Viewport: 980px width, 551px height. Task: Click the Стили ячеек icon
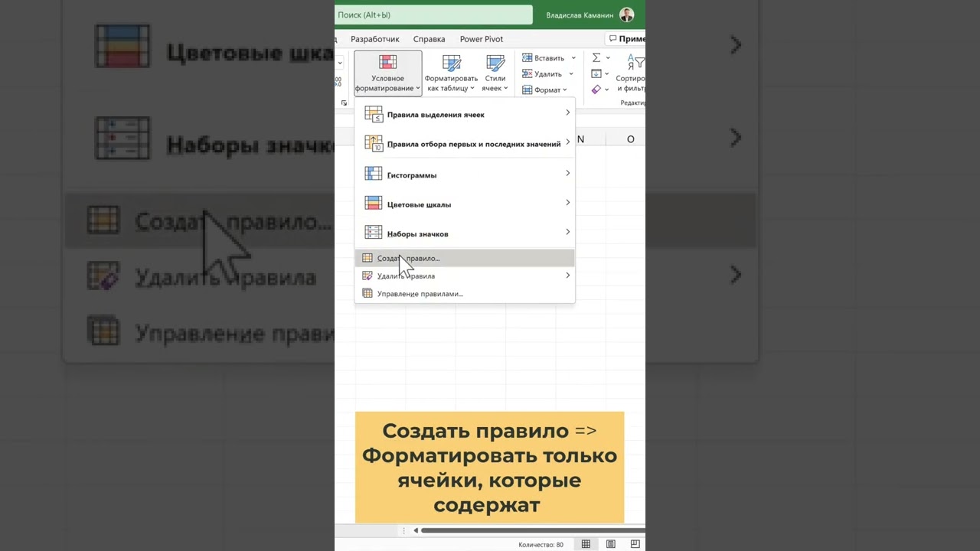495,63
